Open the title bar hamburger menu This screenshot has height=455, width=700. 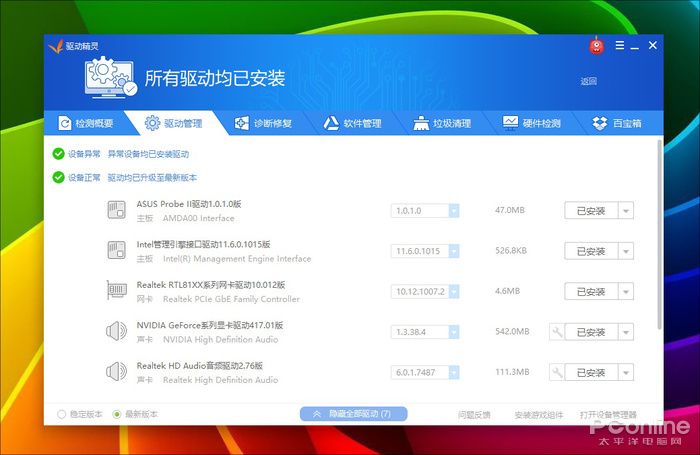coord(620,46)
